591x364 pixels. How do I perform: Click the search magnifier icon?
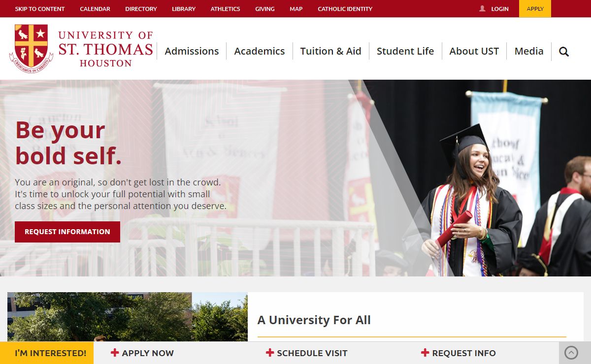pyautogui.click(x=564, y=52)
